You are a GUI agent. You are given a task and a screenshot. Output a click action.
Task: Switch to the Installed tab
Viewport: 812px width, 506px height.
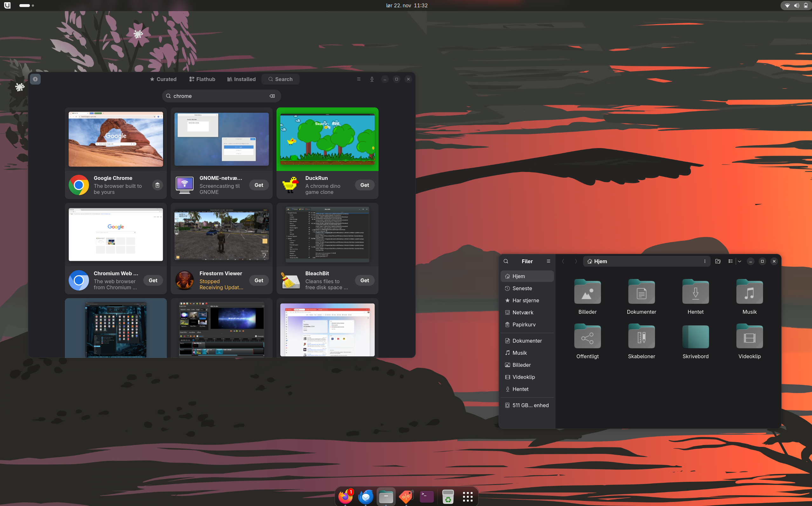click(x=241, y=79)
